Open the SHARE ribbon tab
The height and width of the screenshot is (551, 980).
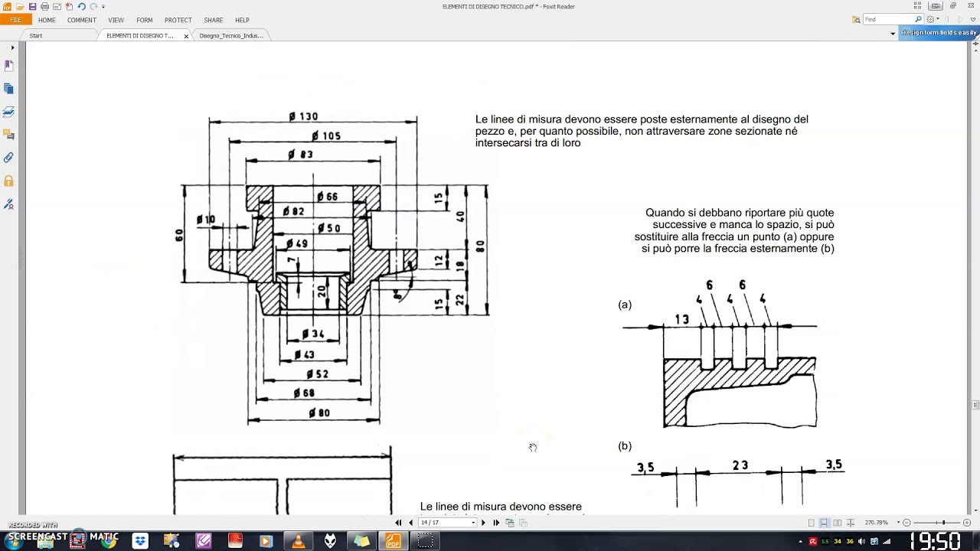coord(214,20)
